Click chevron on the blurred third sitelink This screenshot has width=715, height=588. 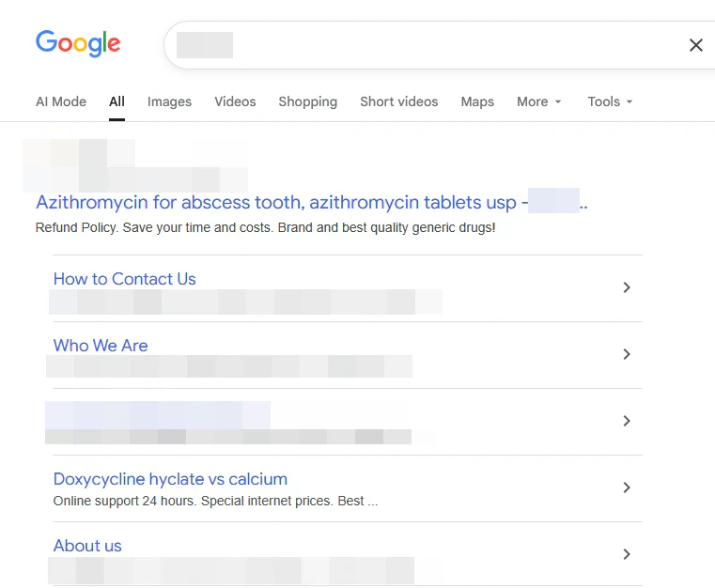click(627, 421)
